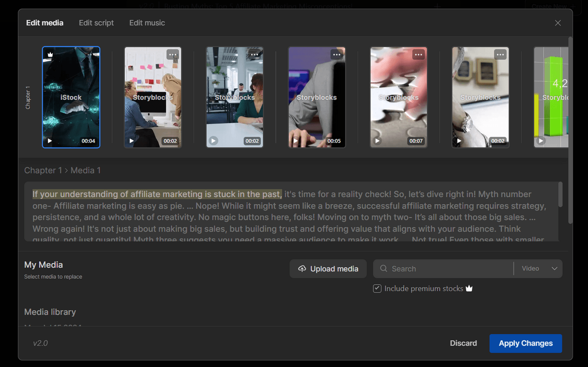Open the three-dot menu on the puzzle clip
This screenshot has width=588, height=367.
[418, 54]
